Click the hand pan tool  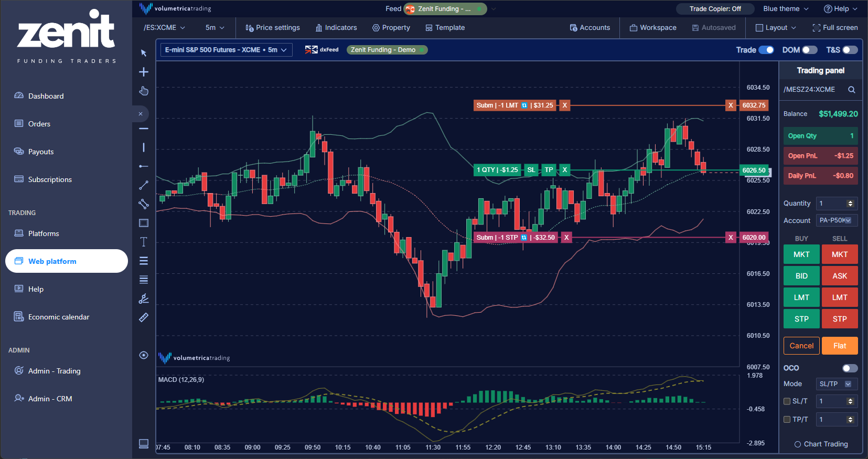click(x=144, y=91)
